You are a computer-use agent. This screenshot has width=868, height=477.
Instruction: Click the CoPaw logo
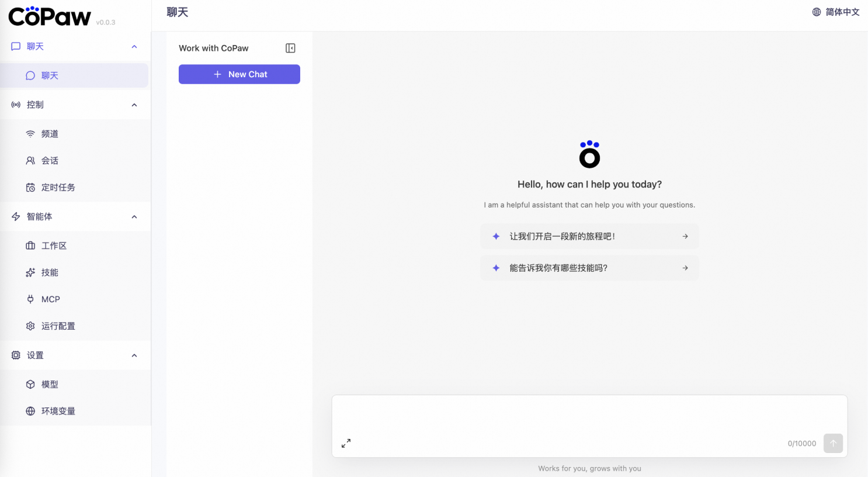pos(50,16)
